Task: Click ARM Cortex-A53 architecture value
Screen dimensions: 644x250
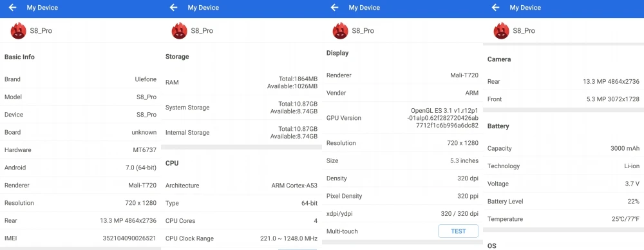Action: pyautogui.click(x=294, y=186)
